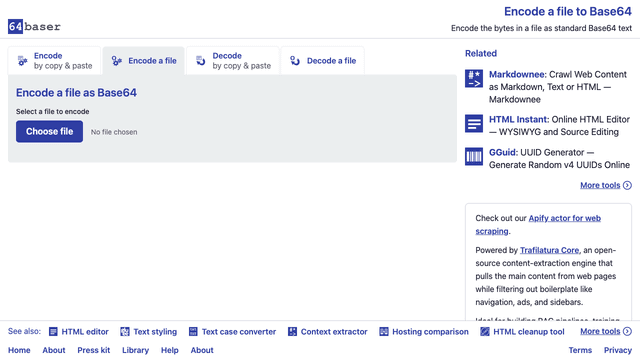Click the 64baser logo
Screen dimensions: 640x360
click(34, 27)
